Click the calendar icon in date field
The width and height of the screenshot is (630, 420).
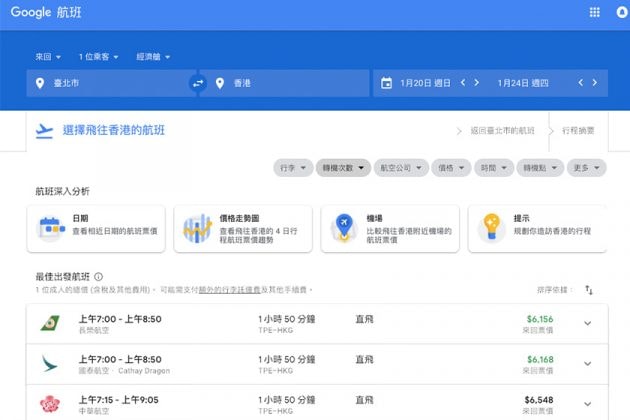387,83
